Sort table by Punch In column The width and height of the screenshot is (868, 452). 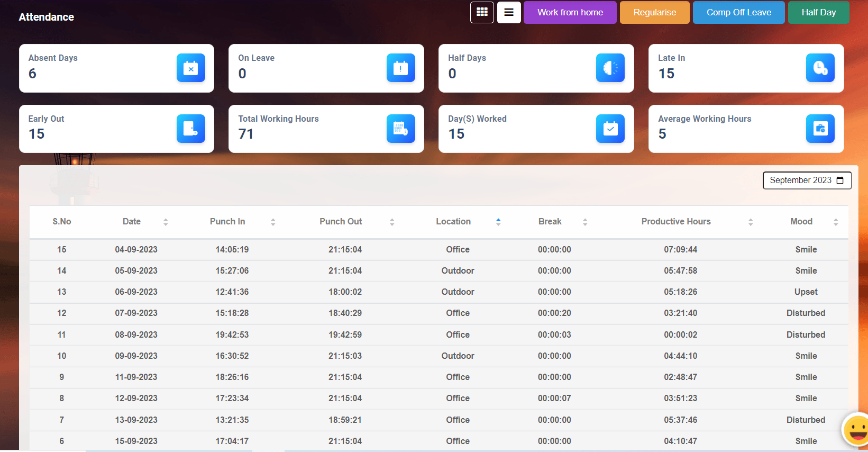pos(273,222)
